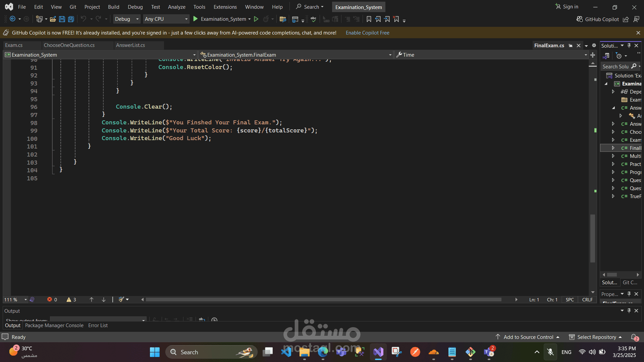Click the editor vertical scrollbar thumb
This screenshot has height=362, width=644.
point(593,238)
